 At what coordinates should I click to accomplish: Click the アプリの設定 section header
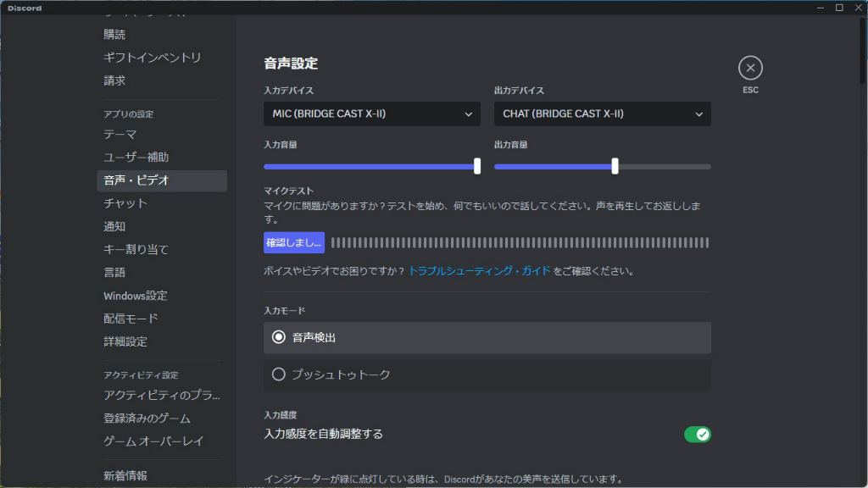pos(129,114)
